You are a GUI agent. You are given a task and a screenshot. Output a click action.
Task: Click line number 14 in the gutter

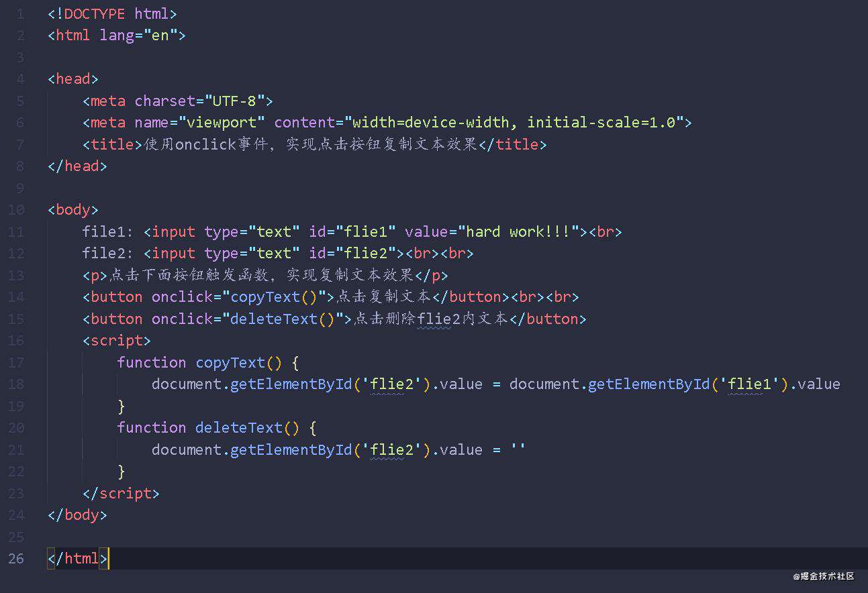point(16,296)
